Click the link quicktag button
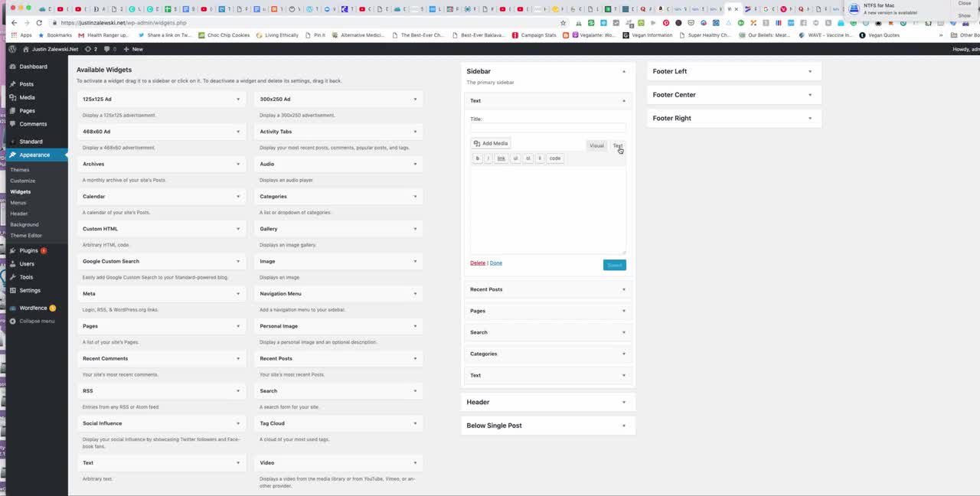Image resolution: width=980 pixels, height=496 pixels. (x=501, y=158)
